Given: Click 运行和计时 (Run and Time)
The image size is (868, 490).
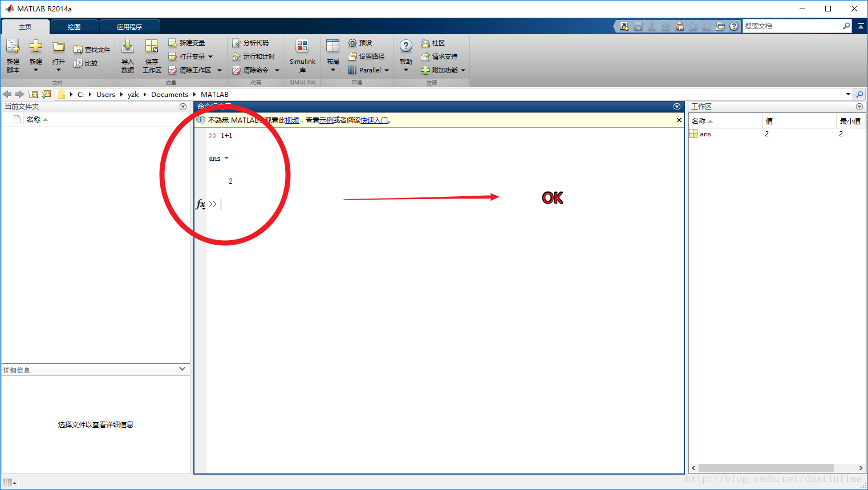Looking at the screenshot, I should click(x=254, y=56).
